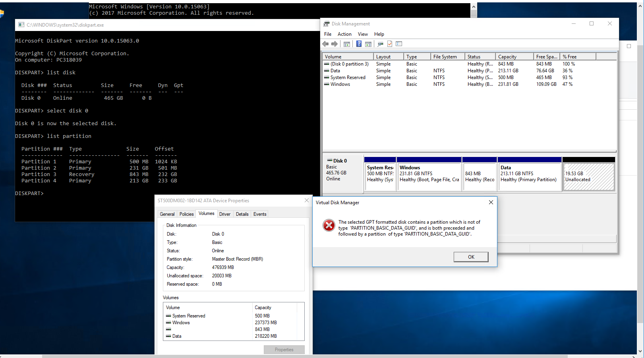This screenshot has width=644, height=358.
Task: Select the (Disk 0 partition 3) volume row
Action: (469, 64)
